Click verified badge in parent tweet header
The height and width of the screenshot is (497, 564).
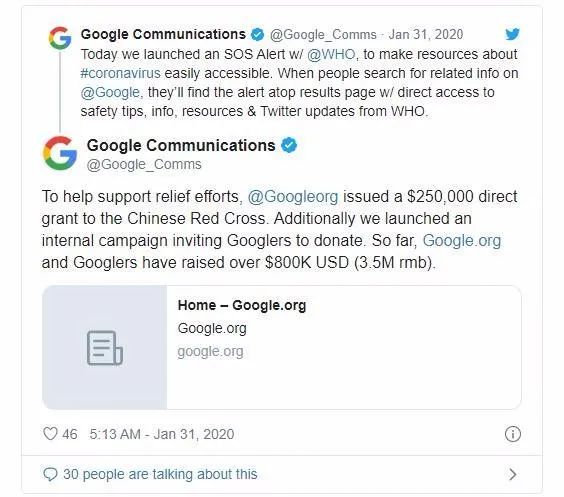click(257, 35)
